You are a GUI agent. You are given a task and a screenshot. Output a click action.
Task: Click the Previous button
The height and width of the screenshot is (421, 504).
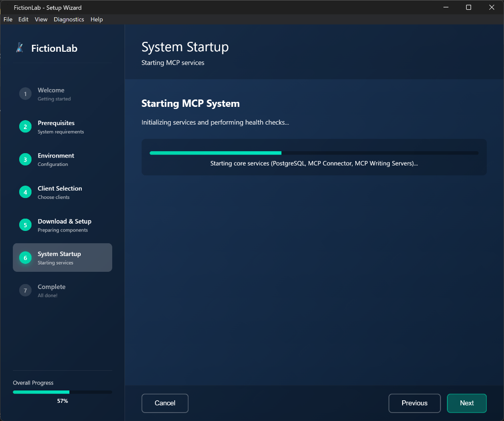(414, 403)
